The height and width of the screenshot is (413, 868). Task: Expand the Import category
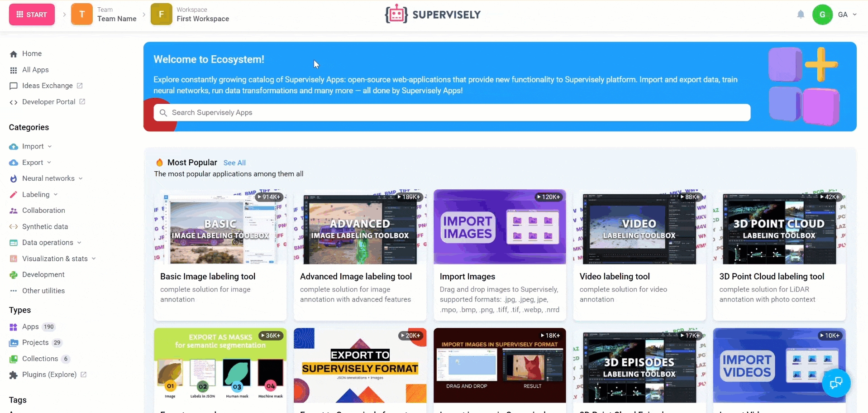click(x=30, y=146)
